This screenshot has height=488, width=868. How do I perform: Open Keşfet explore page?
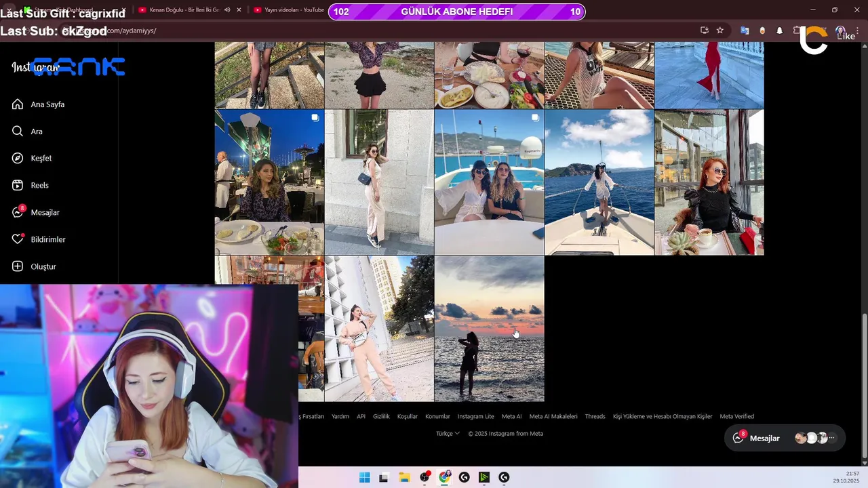31,158
